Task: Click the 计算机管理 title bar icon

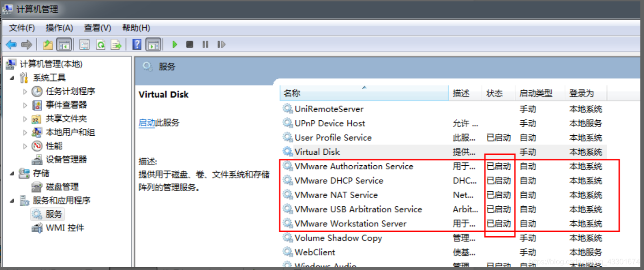Action: coord(8,9)
